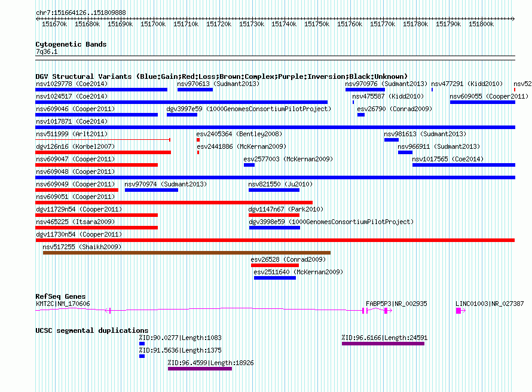
Task: Open the nsv970976 (Sudmant2013) variant
Action: pyautogui.click(x=386, y=84)
